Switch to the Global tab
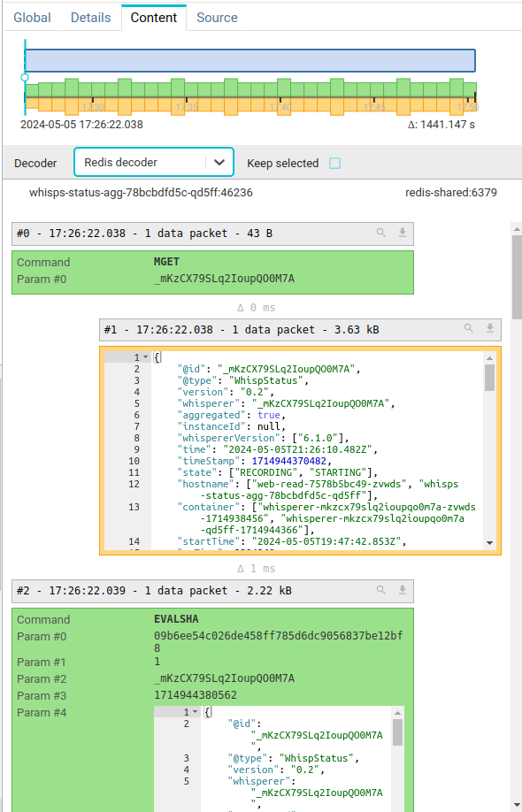Viewport: 522px width, 812px height. [32, 17]
